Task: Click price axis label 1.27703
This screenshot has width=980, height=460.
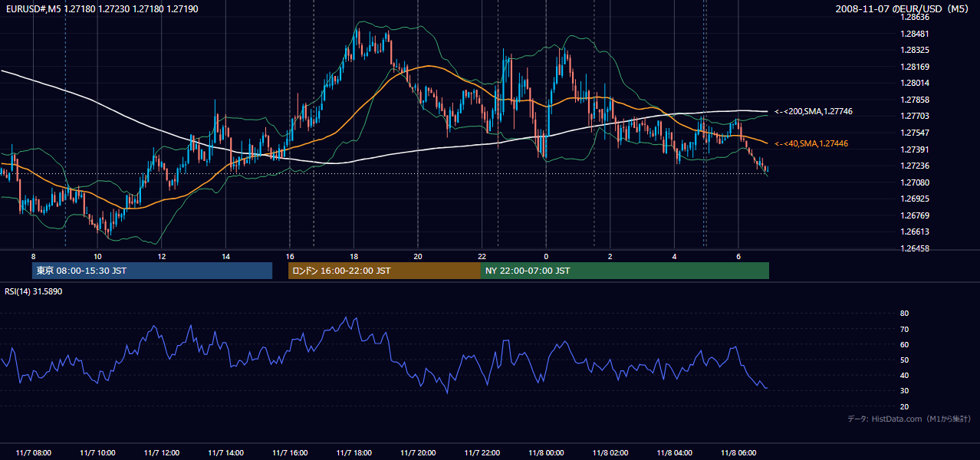Action: click(x=916, y=116)
